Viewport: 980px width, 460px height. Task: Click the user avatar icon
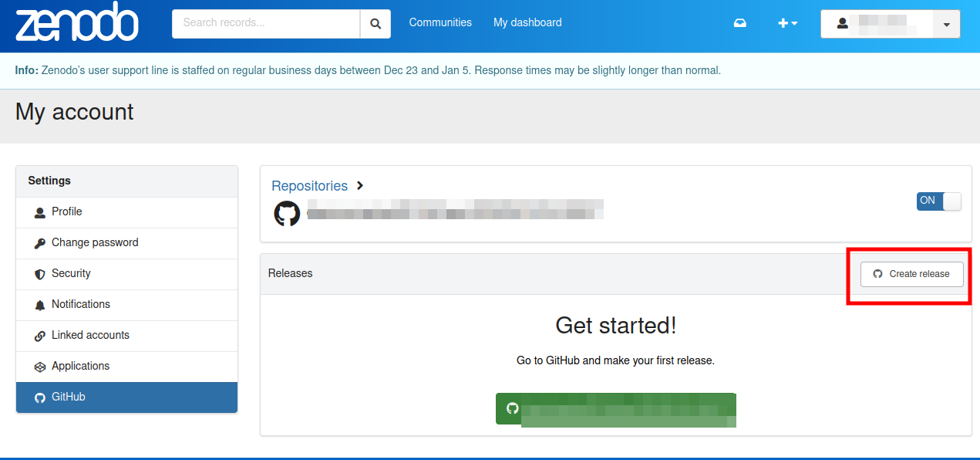click(x=843, y=24)
